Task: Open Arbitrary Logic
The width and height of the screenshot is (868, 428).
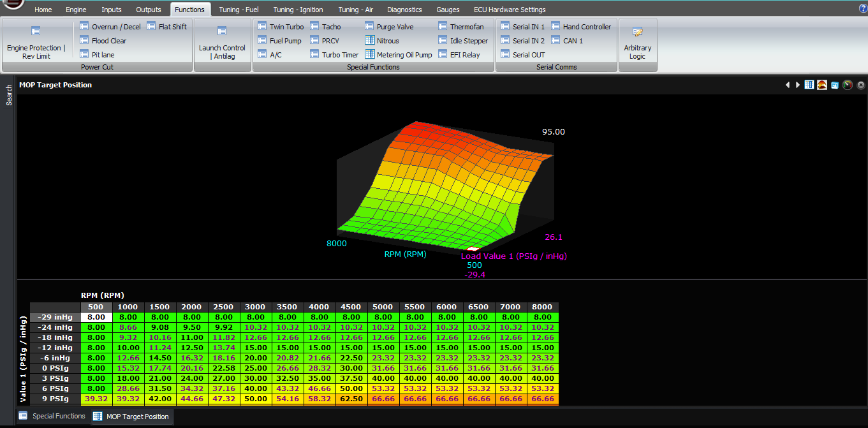Action: click(x=637, y=43)
